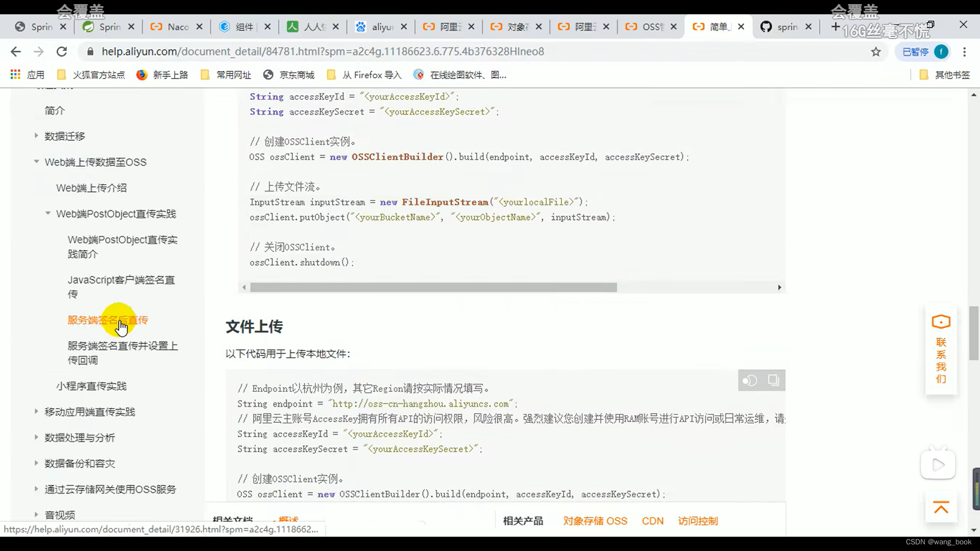
Task: Click the page vertical scrollbar thumb
Action: pos(974,333)
